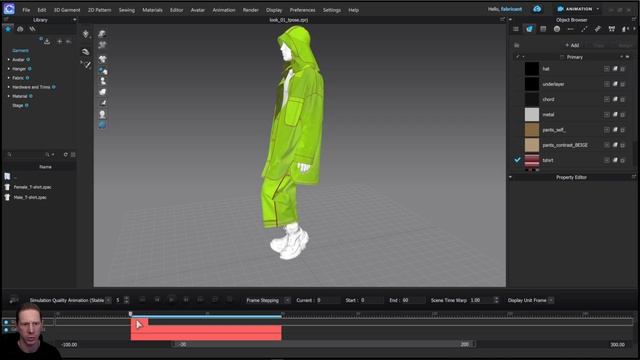Click the red animation clip in timeline
Image resolution: width=640 pixels, height=360 pixels.
pyautogui.click(x=206, y=332)
